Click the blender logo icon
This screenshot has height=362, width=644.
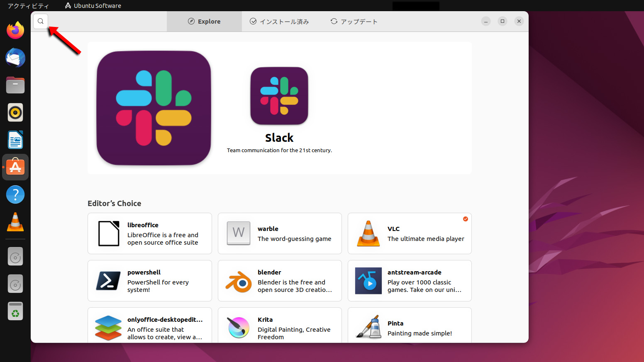coord(239,282)
